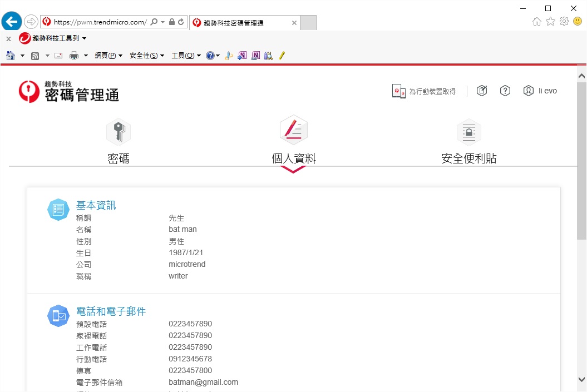Click the fax number 0223457800

pyautogui.click(x=190, y=370)
